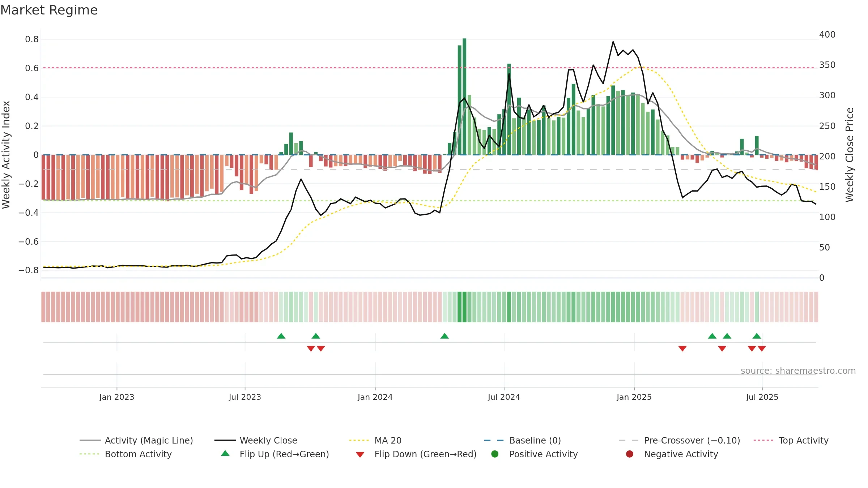868x488 pixels.
Task: Toggle Flip Down (Green→Red) legend entry
Action: tap(416, 454)
